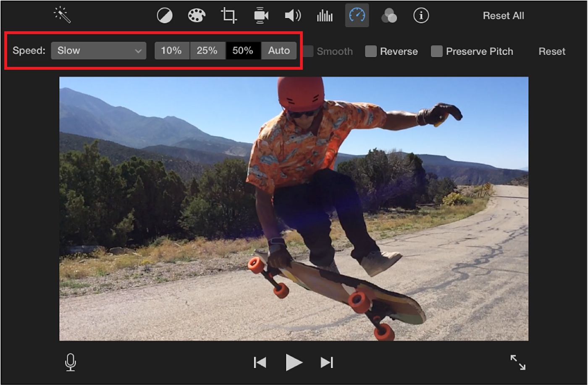The image size is (588, 385).
Task: Set speed to 10%
Action: click(172, 50)
